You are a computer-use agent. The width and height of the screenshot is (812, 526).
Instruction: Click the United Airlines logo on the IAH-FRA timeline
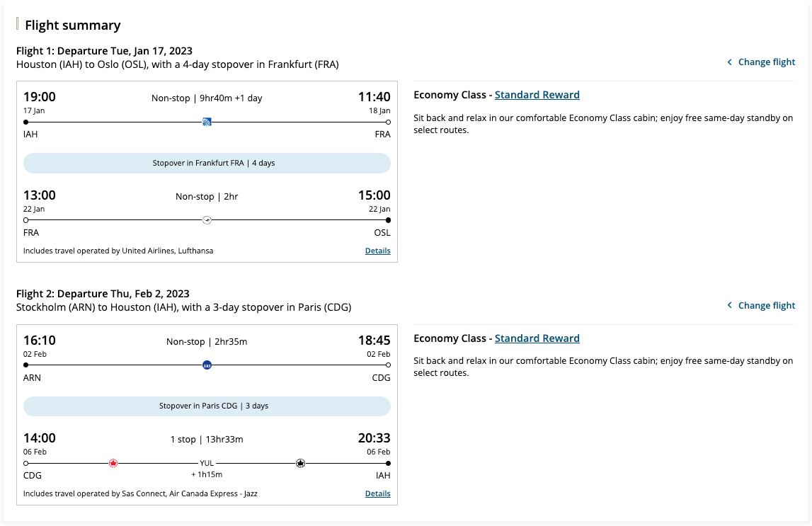click(206, 122)
